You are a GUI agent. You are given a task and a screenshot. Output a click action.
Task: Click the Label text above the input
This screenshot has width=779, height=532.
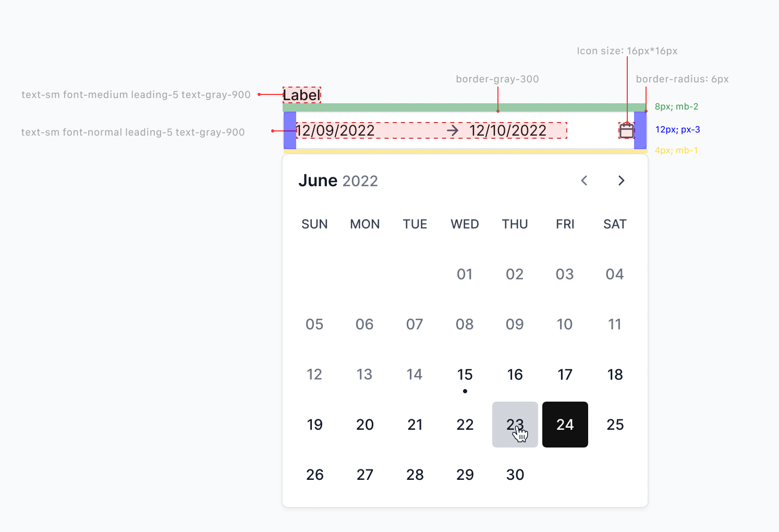(301, 95)
